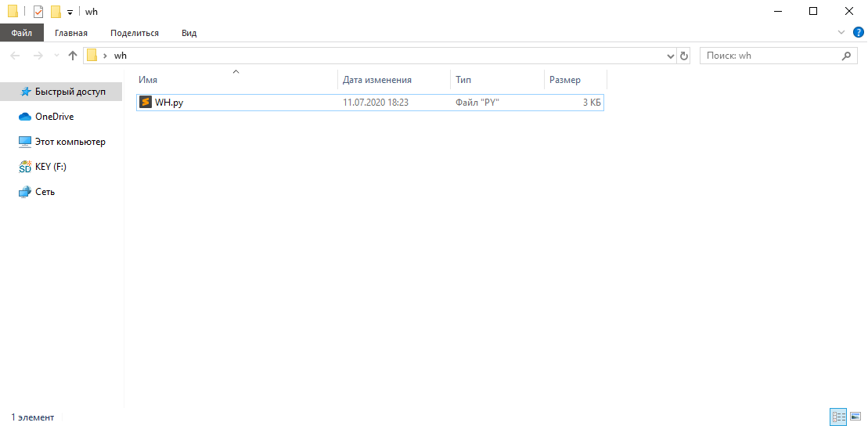Click the Forward navigation arrow
Image resolution: width=868 pixels, height=426 pixels.
coord(38,56)
